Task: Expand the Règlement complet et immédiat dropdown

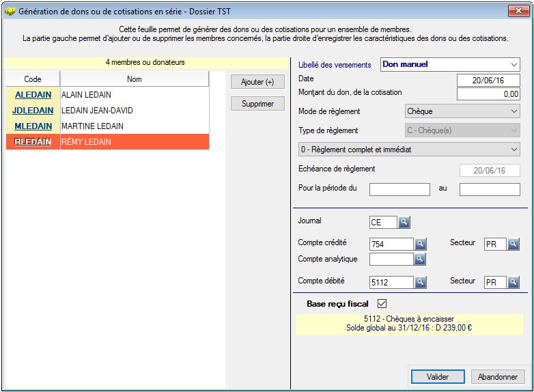Action: 514,150
